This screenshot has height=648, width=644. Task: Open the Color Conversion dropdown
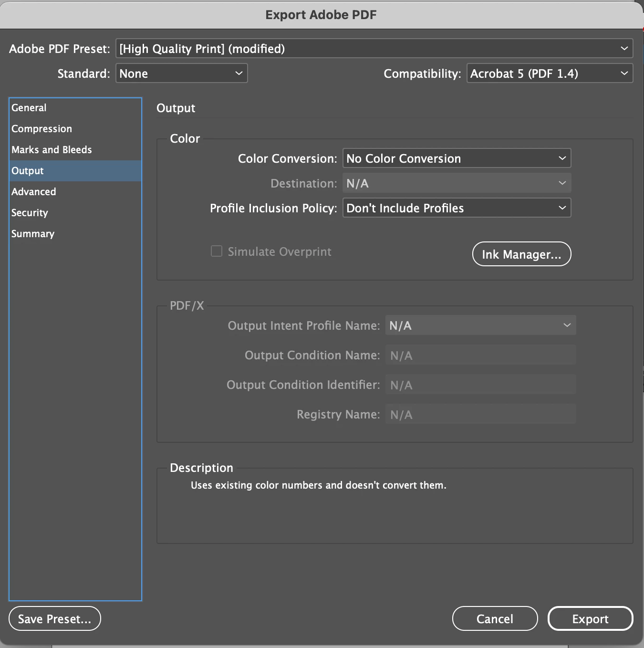point(457,158)
